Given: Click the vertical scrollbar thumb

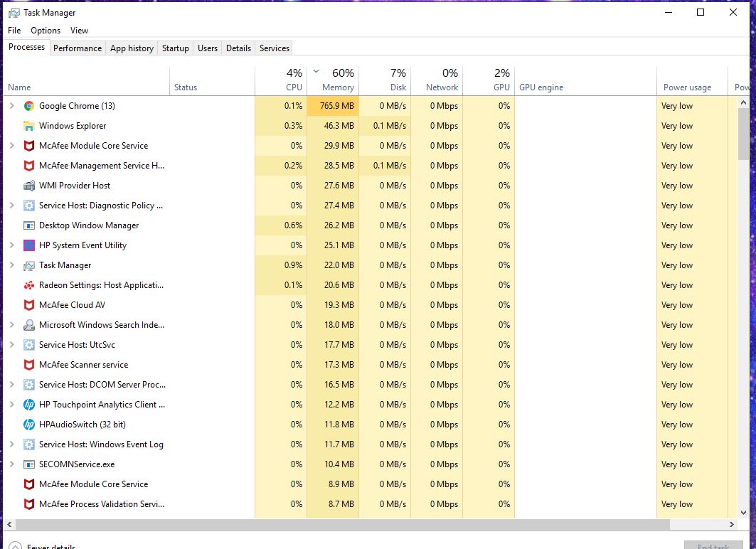Looking at the screenshot, I should 743,134.
